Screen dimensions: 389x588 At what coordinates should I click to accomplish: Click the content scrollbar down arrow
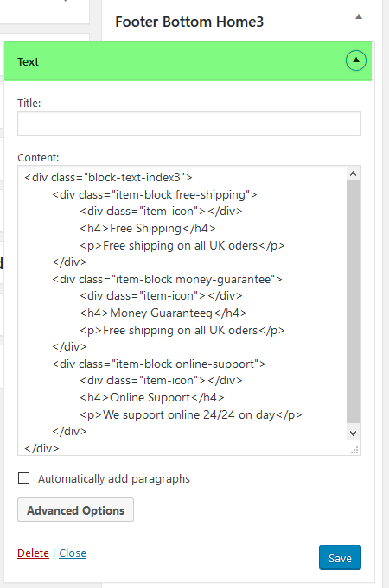tap(353, 433)
